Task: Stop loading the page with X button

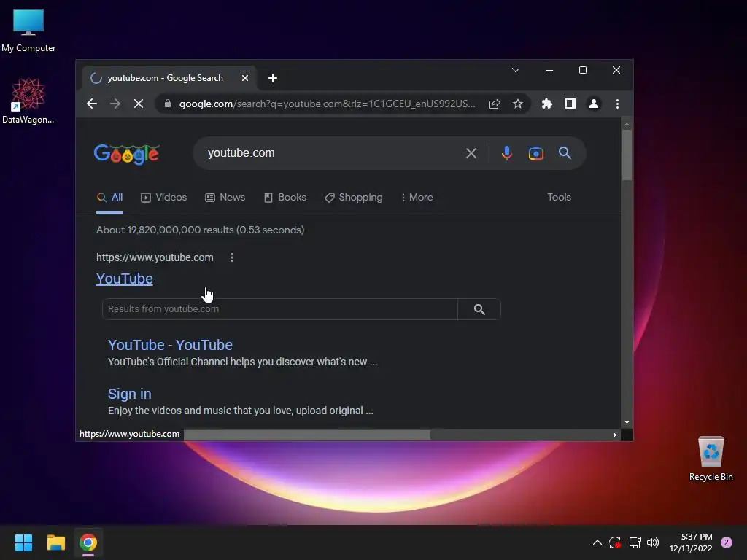Action: [139, 104]
